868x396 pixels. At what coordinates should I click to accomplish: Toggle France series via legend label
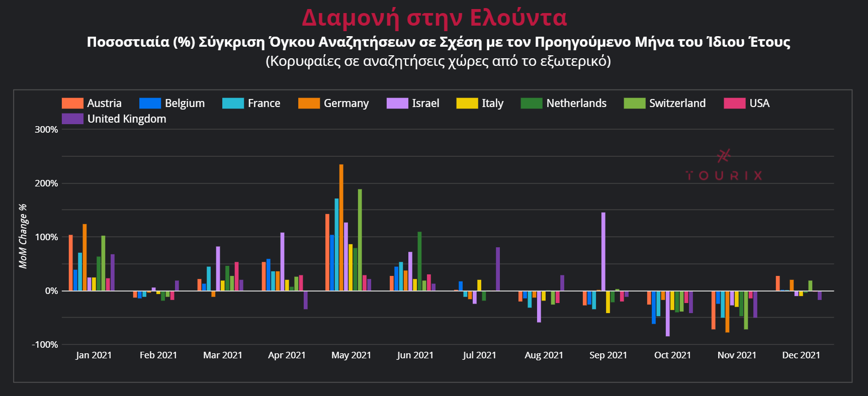tap(264, 104)
